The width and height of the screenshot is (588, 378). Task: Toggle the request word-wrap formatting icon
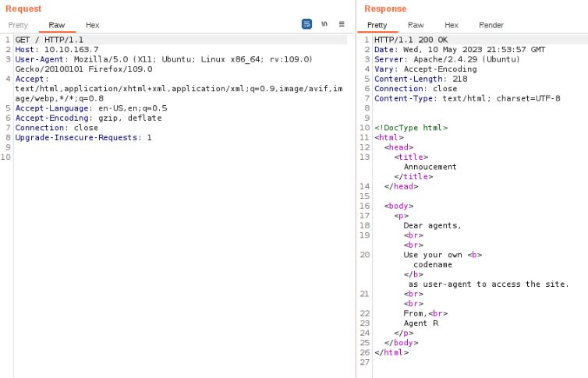306,24
